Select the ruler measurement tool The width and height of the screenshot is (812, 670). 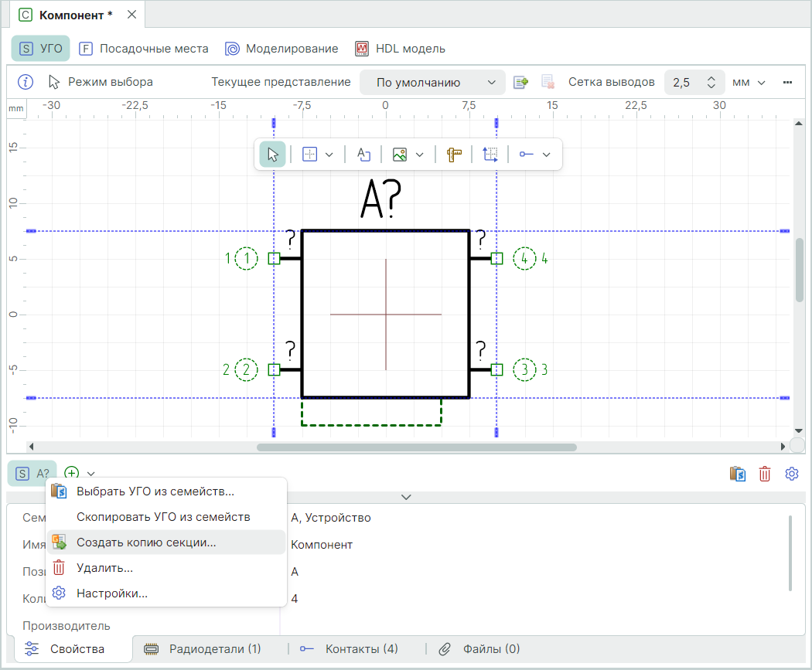pos(454,155)
